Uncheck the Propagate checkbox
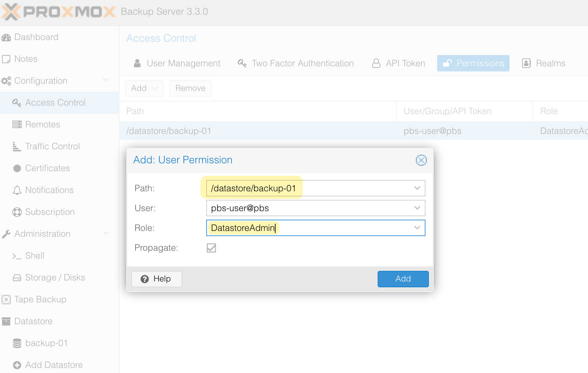This screenshot has width=588, height=373. pos(211,248)
